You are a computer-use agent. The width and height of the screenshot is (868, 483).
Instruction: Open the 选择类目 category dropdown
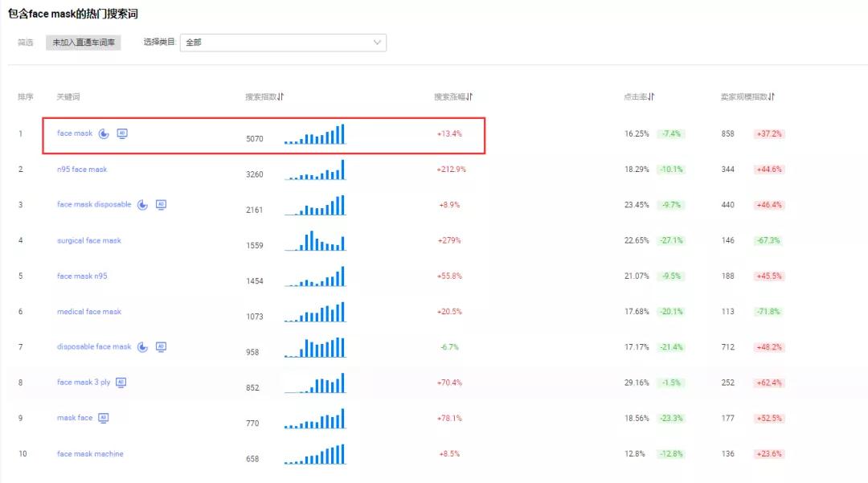(x=283, y=43)
